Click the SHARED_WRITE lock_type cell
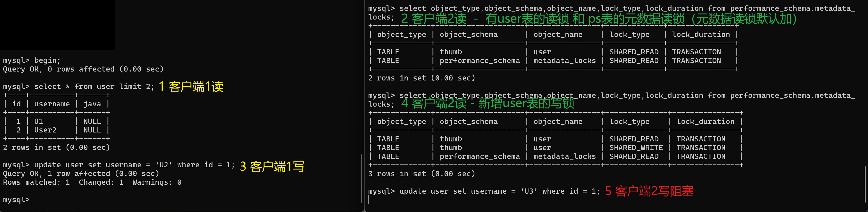The height and width of the screenshot is (212, 868). (636, 148)
